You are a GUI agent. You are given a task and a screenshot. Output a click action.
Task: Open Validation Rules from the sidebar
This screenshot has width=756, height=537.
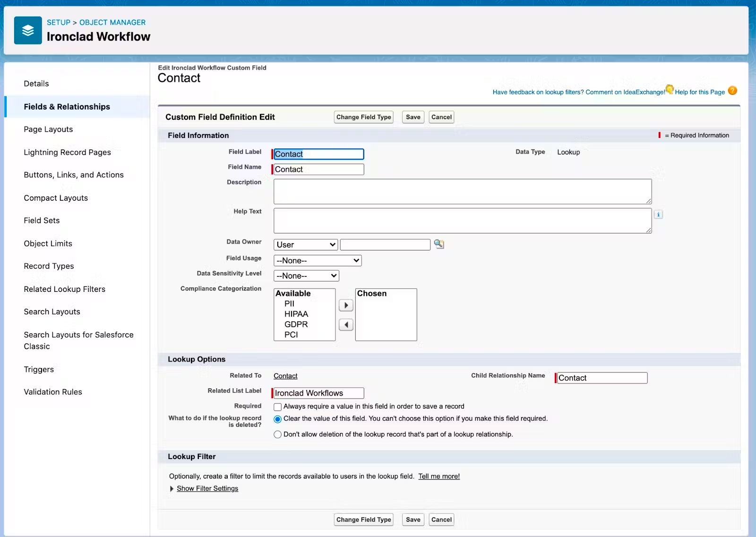[52, 392]
